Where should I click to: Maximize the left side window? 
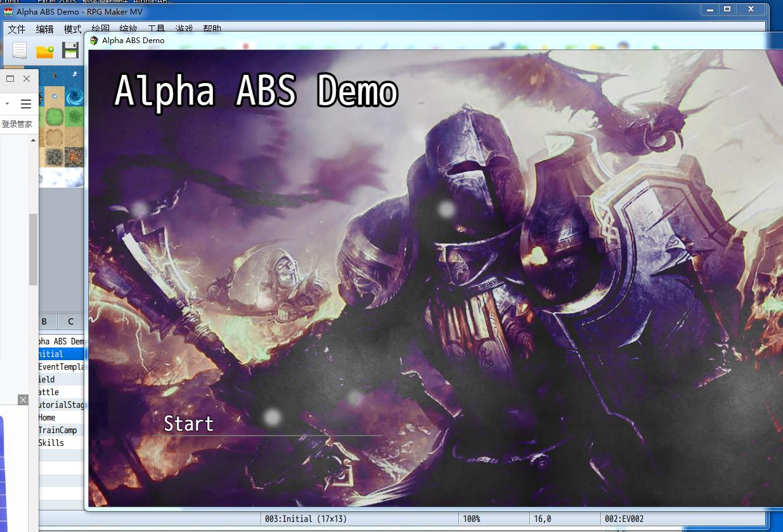[10, 79]
